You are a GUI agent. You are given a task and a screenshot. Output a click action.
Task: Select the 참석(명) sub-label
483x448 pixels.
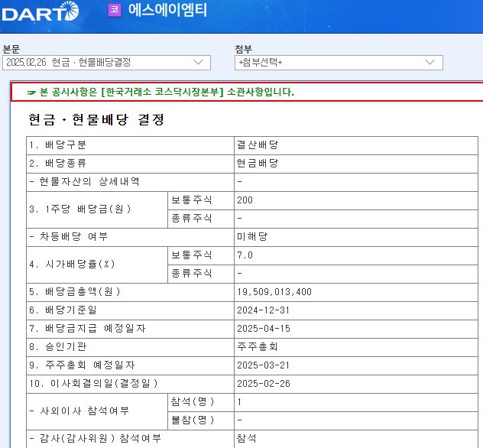coord(193,402)
